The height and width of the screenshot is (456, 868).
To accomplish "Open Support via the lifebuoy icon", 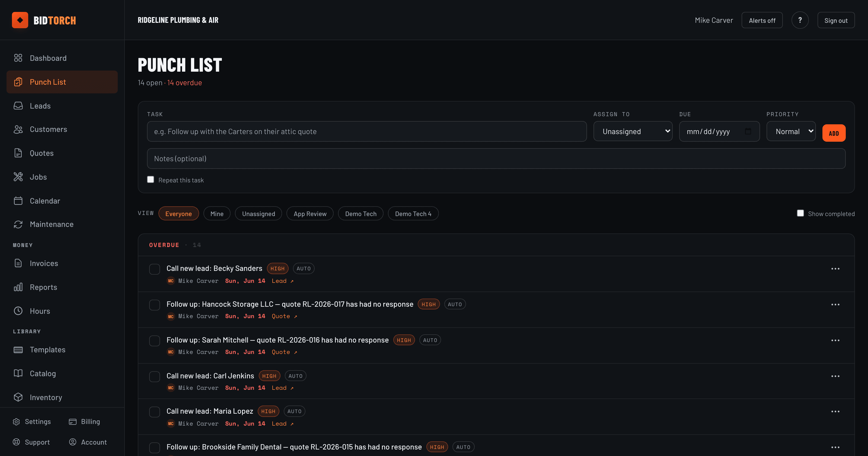I will tap(16, 442).
